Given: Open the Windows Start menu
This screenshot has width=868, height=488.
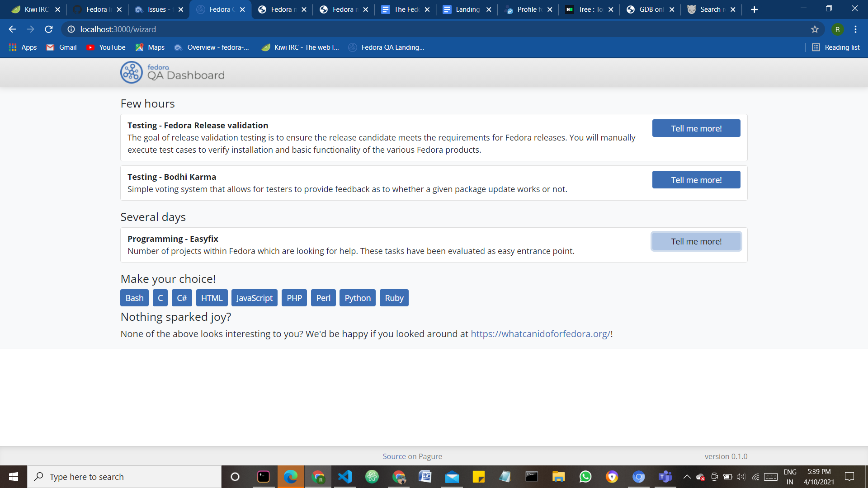Looking at the screenshot, I should (x=14, y=477).
